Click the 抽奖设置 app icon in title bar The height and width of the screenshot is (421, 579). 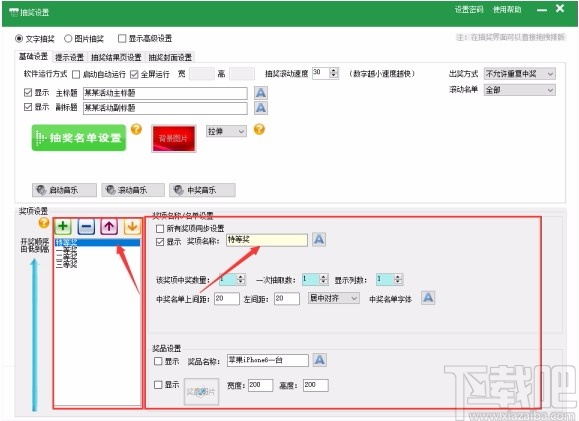point(13,12)
